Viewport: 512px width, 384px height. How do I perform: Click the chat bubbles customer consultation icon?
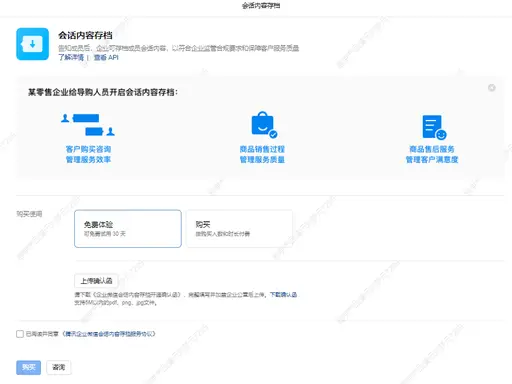pyautogui.click(x=88, y=125)
